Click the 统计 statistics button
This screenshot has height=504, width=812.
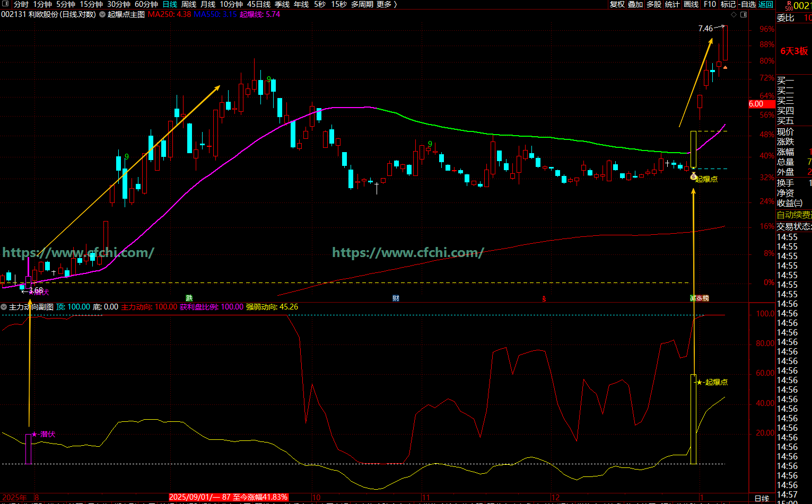673,4
